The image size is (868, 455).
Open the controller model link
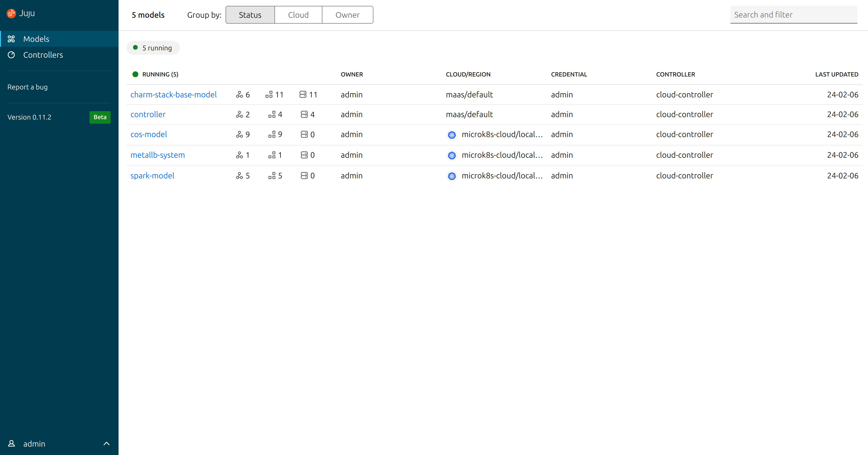(x=148, y=114)
